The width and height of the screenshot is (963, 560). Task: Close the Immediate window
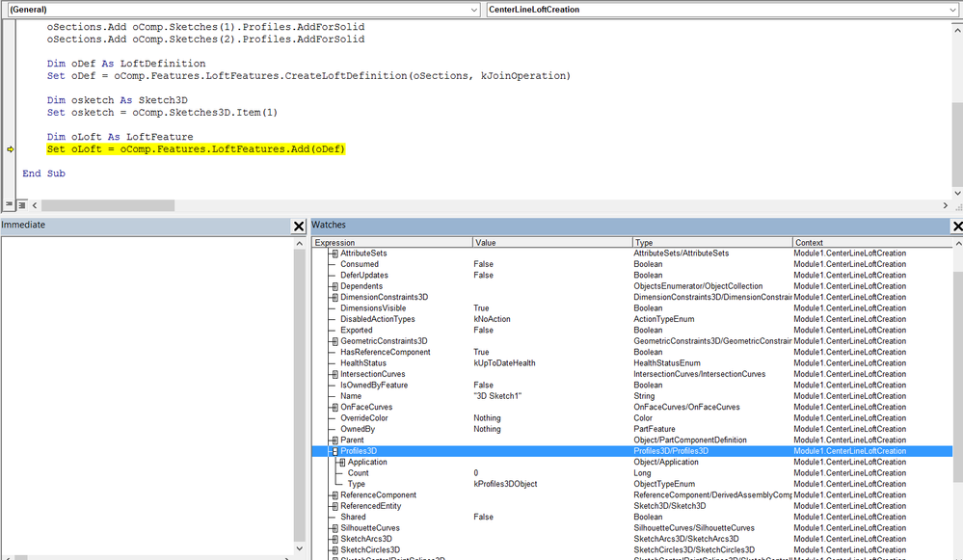299,226
